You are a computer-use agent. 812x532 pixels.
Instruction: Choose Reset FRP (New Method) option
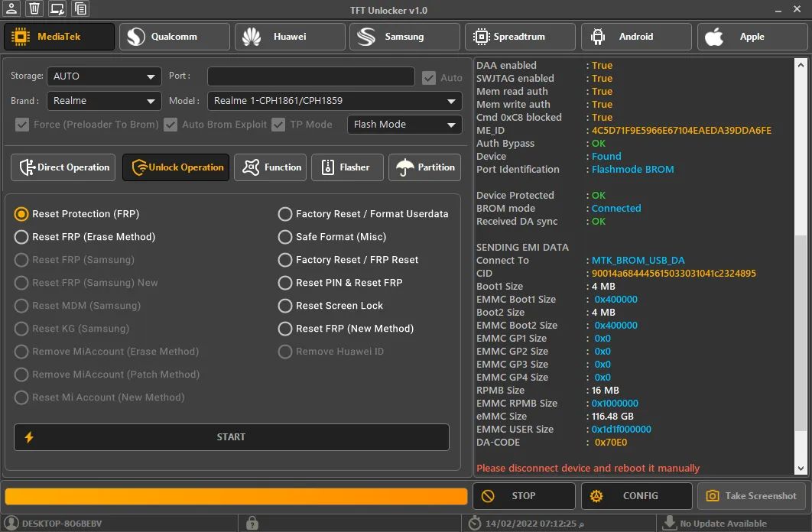[285, 329]
